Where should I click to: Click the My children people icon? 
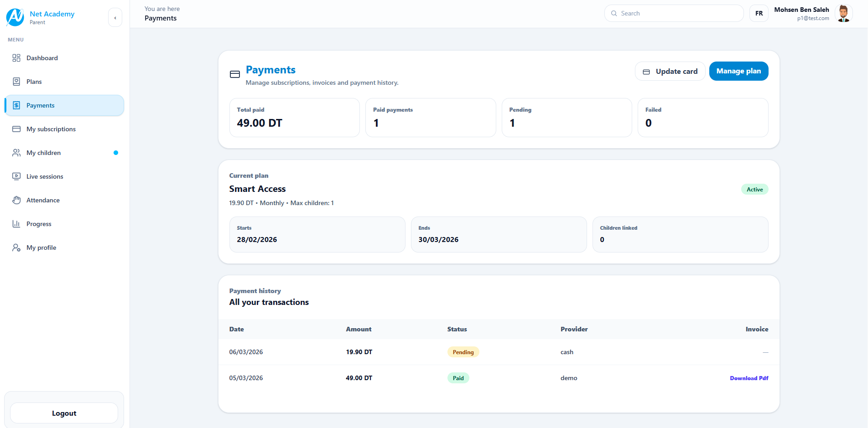(17, 153)
